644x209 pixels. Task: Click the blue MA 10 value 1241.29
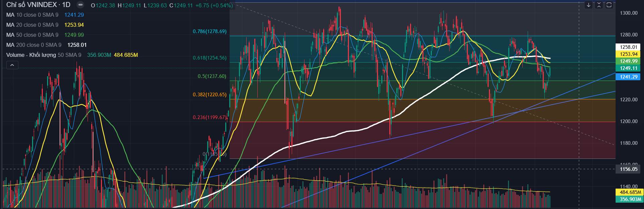click(x=74, y=15)
